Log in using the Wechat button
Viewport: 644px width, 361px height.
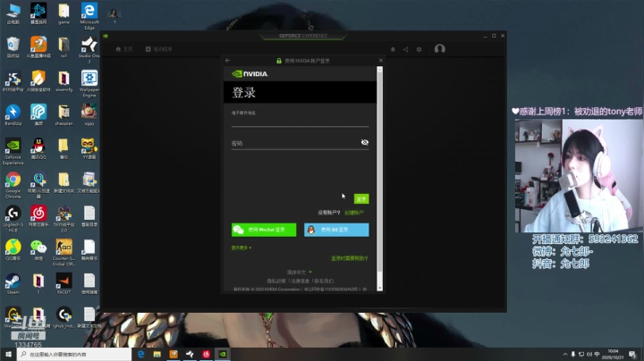264,230
